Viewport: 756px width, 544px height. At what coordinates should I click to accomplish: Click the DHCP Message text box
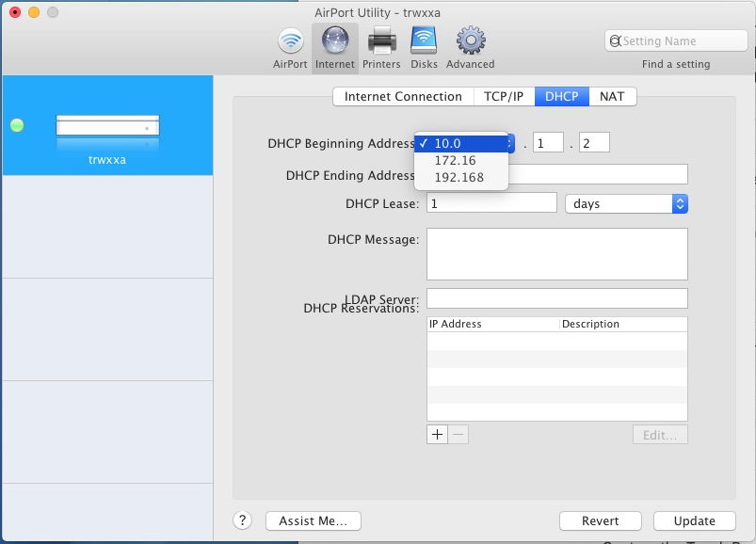[x=556, y=254]
